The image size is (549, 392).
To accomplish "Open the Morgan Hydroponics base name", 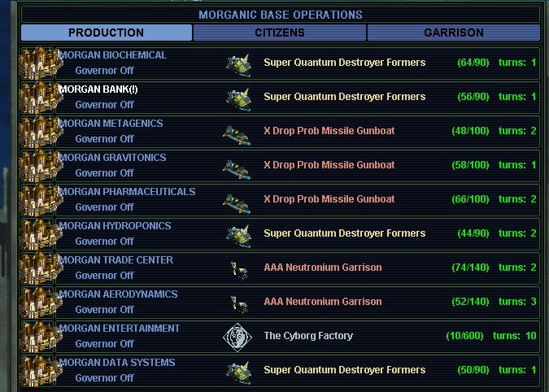I will point(115,226).
